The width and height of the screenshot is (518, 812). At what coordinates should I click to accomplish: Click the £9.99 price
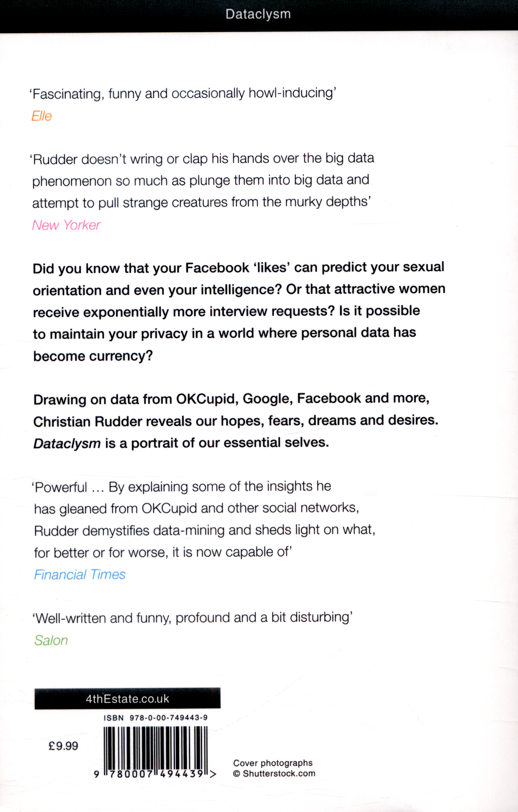pyautogui.click(x=63, y=746)
